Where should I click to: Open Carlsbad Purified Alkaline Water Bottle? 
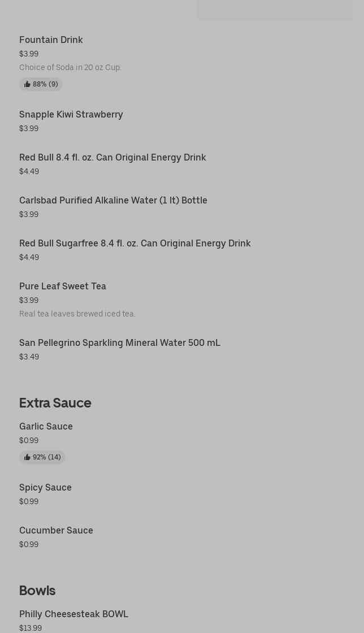[x=113, y=200]
